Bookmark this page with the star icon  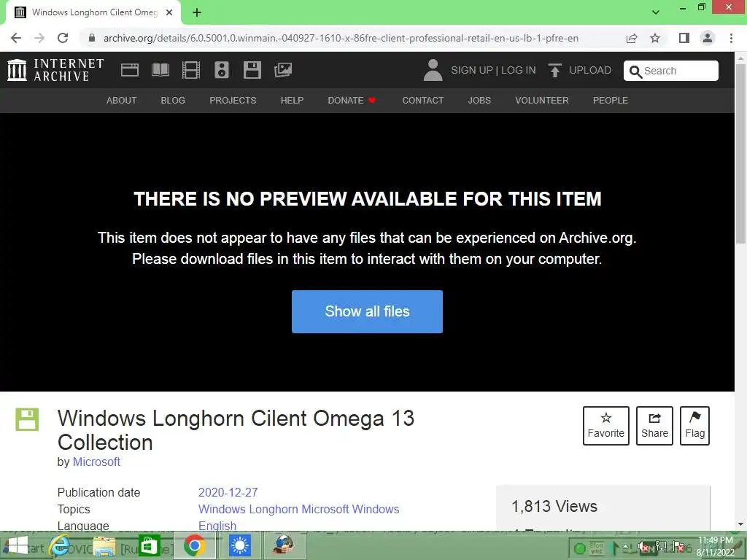(655, 38)
